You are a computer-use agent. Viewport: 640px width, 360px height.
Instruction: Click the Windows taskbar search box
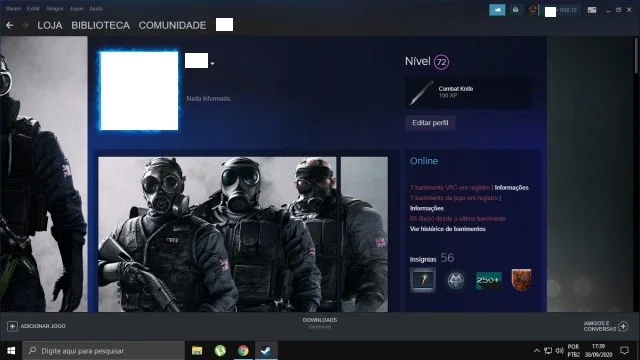104,351
